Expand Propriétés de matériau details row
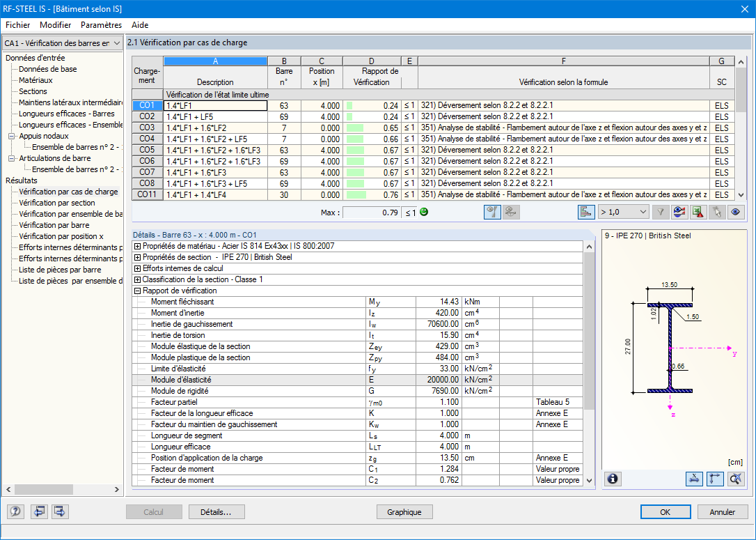The image size is (756, 540). point(137,246)
